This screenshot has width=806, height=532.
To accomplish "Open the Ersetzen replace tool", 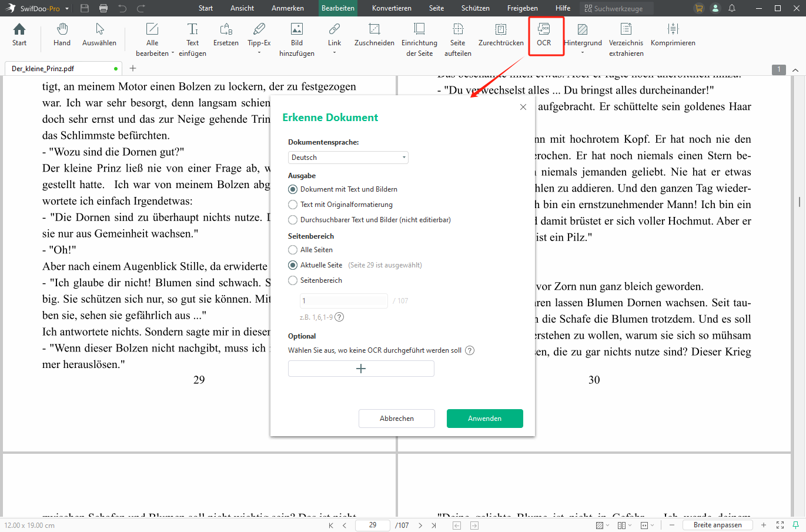I will (x=226, y=35).
